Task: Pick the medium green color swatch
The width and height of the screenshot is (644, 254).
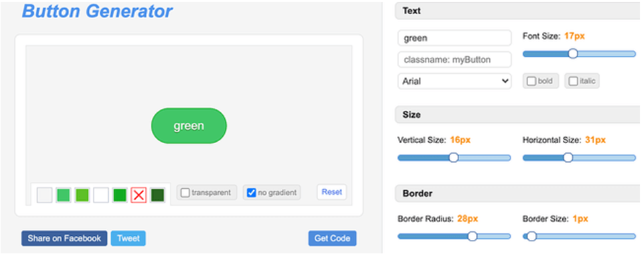Action: click(x=63, y=195)
